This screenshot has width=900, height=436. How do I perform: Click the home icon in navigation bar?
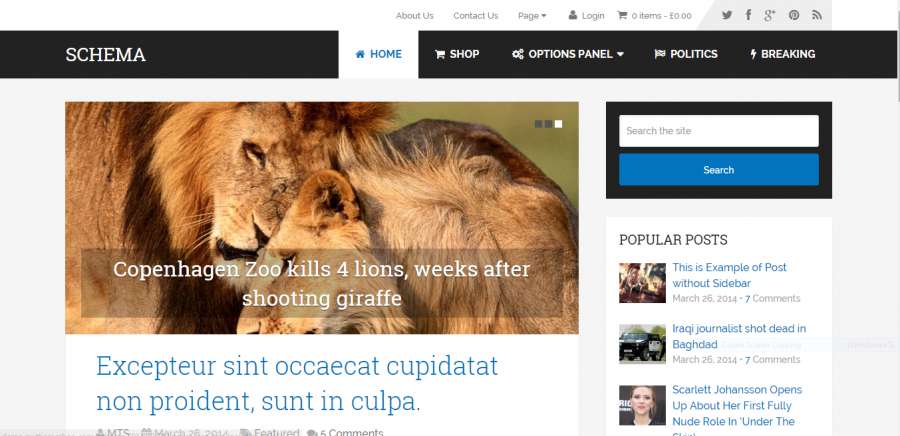[360, 54]
